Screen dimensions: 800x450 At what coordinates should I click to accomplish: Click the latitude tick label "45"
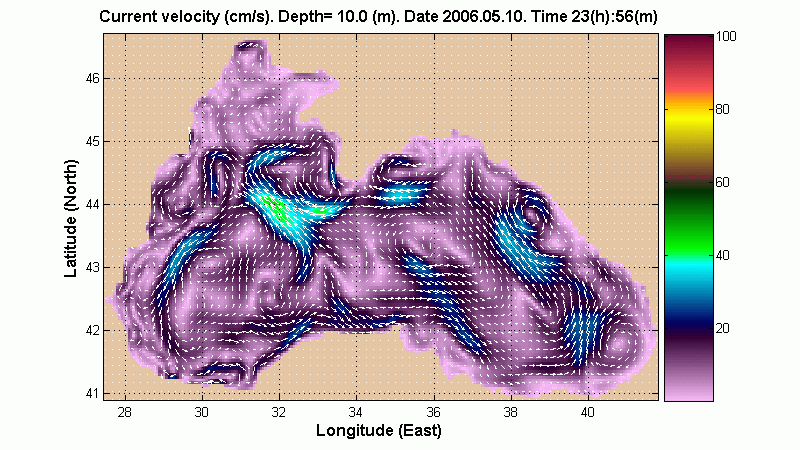coord(92,142)
